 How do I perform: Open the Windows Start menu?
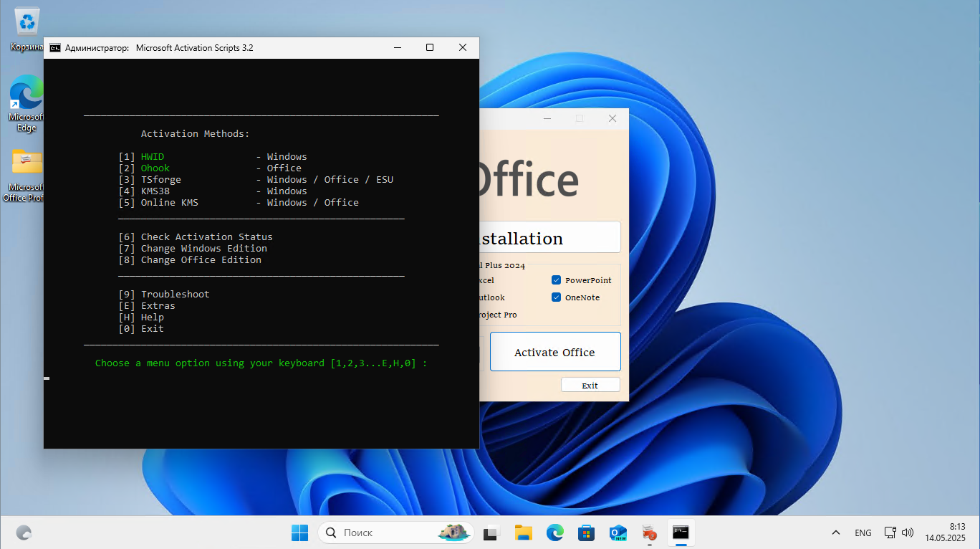[x=299, y=533]
